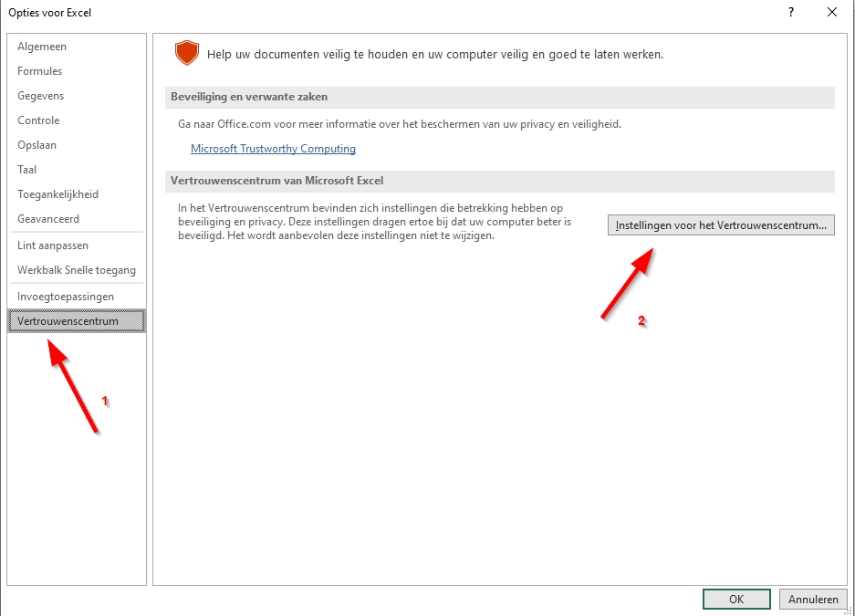Close the Opties voor Excel dialog

coord(831,13)
